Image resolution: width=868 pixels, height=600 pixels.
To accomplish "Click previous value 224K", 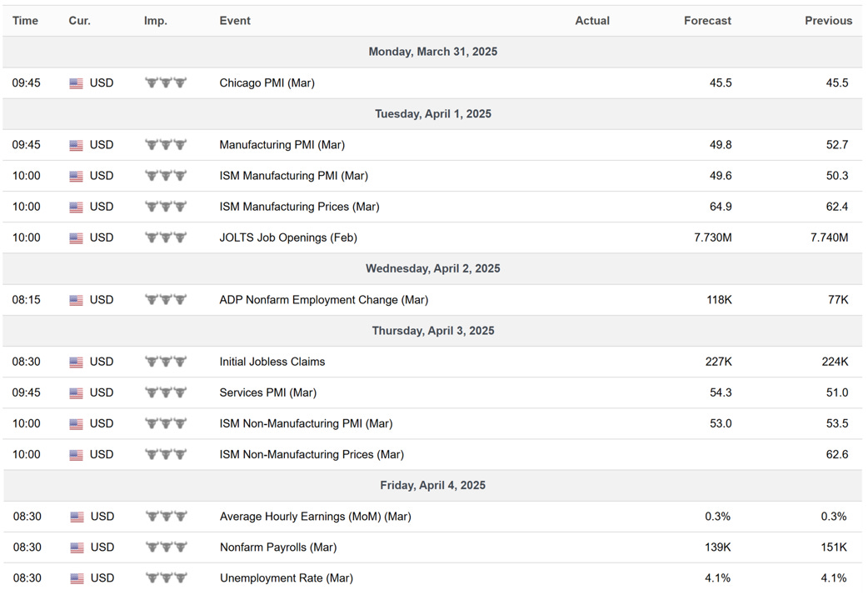I will click(x=835, y=362).
